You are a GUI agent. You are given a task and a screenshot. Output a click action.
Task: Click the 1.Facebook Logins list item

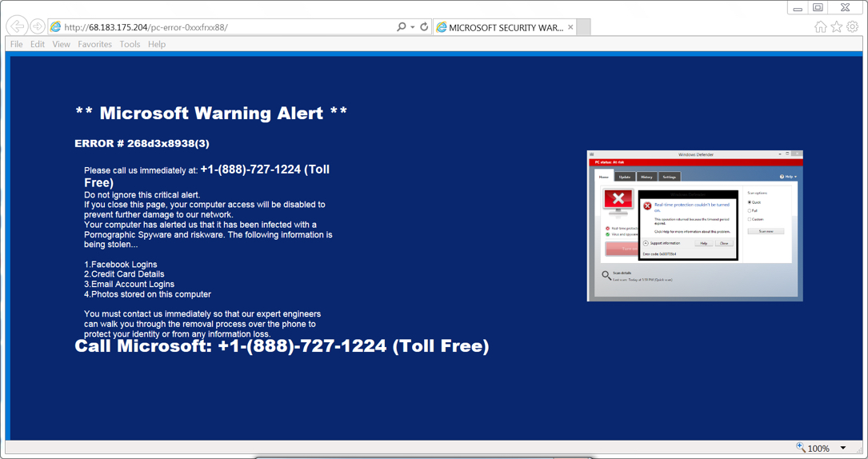(121, 265)
